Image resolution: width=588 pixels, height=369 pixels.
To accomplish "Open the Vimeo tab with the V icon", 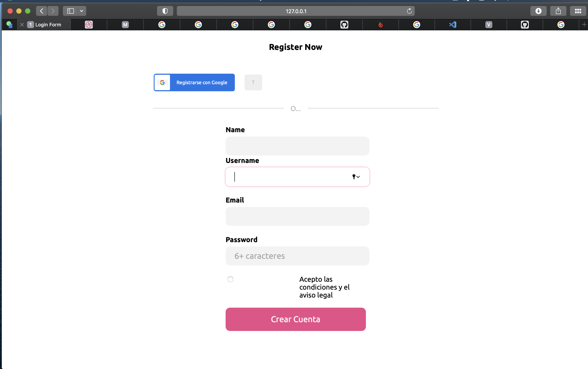I will (488, 24).
